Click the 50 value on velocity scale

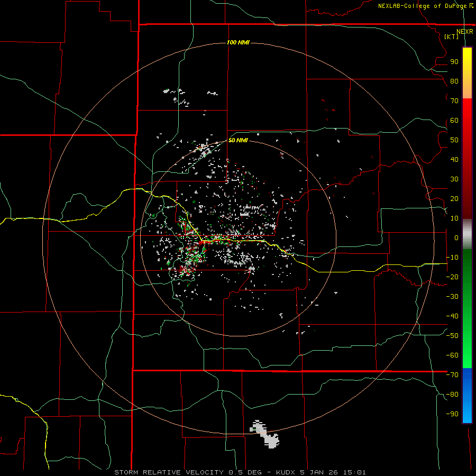454,140
